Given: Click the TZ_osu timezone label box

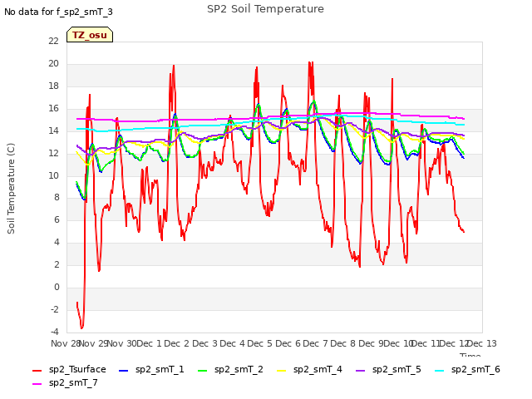Looking at the screenshot, I should click(90, 35).
